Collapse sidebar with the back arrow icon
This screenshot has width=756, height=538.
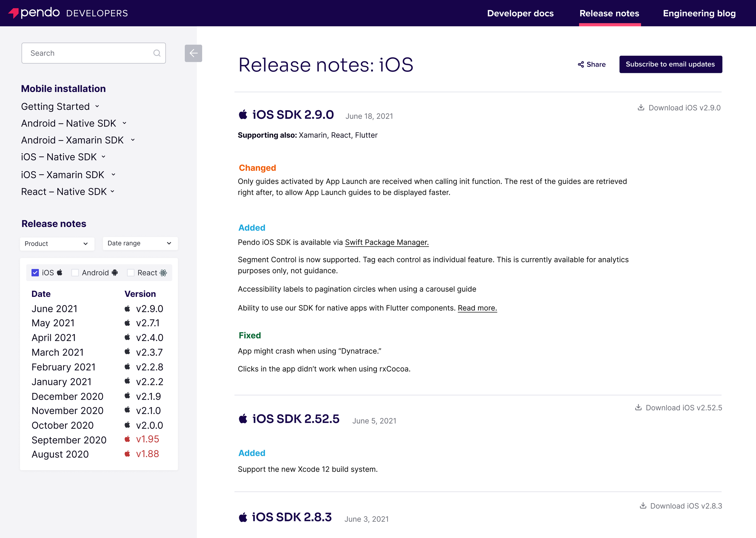pyautogui.click(x=193, y=53)
